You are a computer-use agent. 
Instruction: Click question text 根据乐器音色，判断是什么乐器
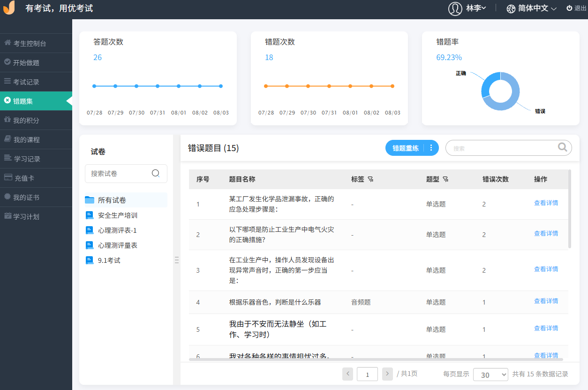tap(275, 302)
